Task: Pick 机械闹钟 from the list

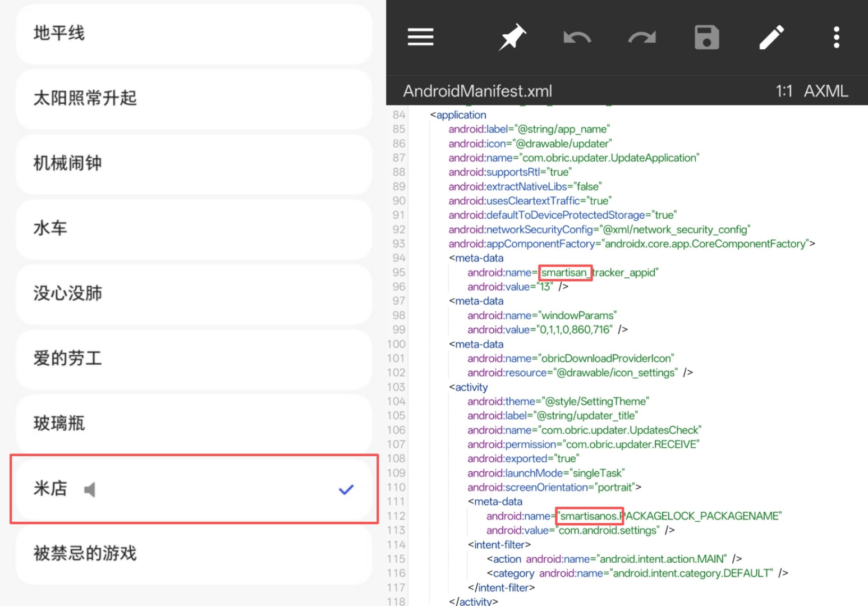Action: click(x=194, y=164)
